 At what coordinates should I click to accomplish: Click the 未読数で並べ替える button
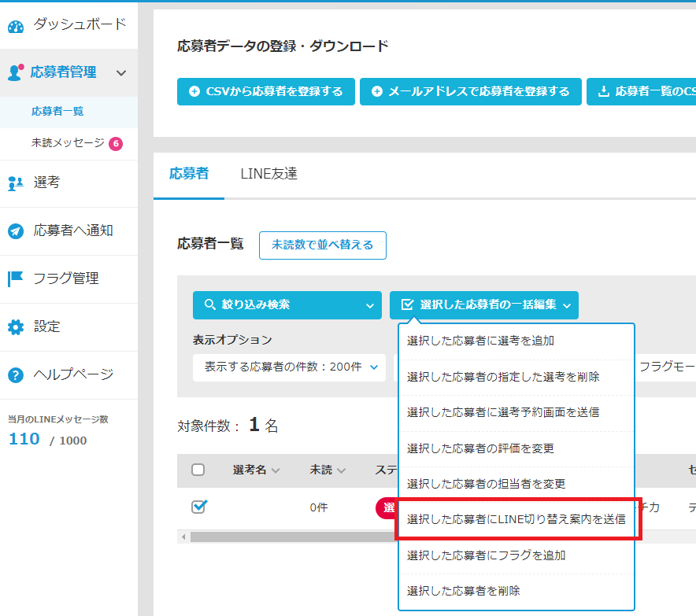coord(322,245)
